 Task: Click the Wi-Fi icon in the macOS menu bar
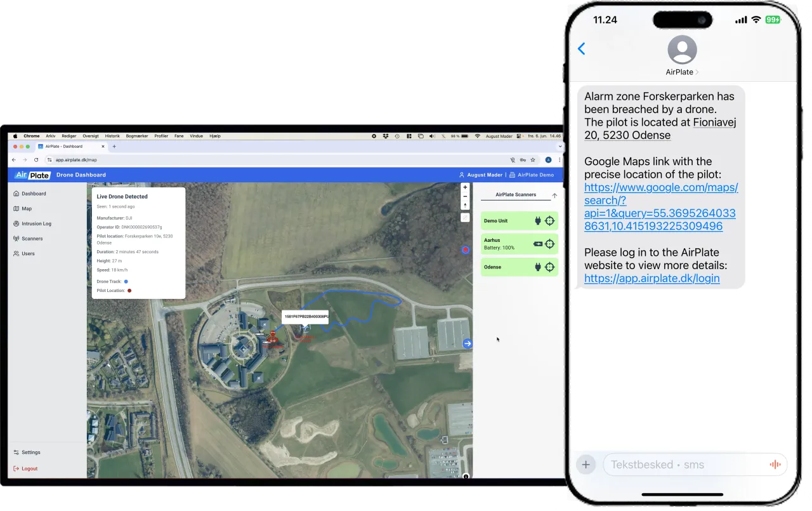coord(478,136)
